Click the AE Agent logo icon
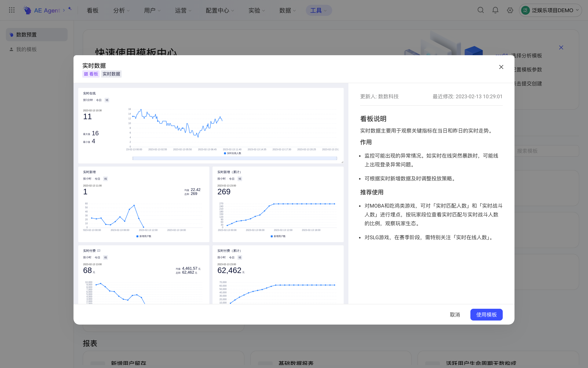Screen dimensions: 588x368 [27, 10]
